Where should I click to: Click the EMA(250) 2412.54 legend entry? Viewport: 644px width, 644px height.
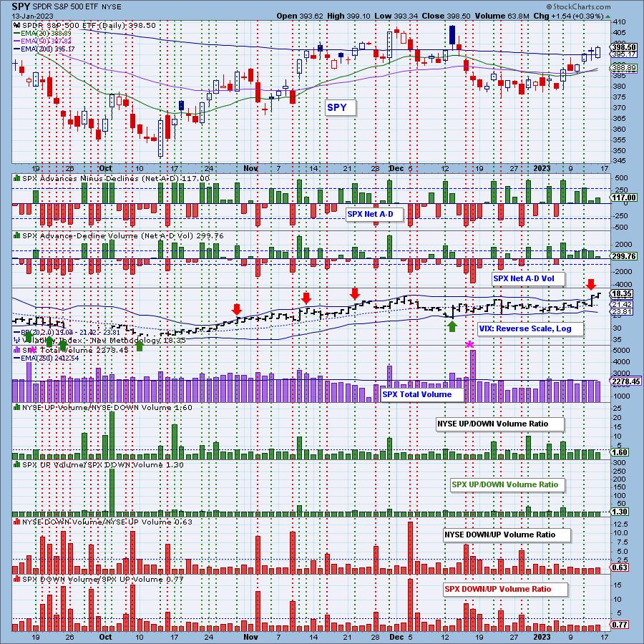(x=47, y=358)
